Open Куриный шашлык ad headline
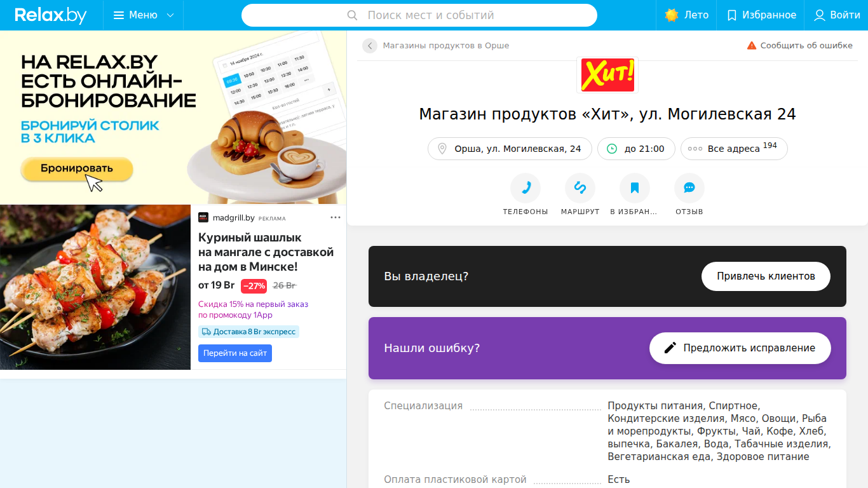 (266, 252)
